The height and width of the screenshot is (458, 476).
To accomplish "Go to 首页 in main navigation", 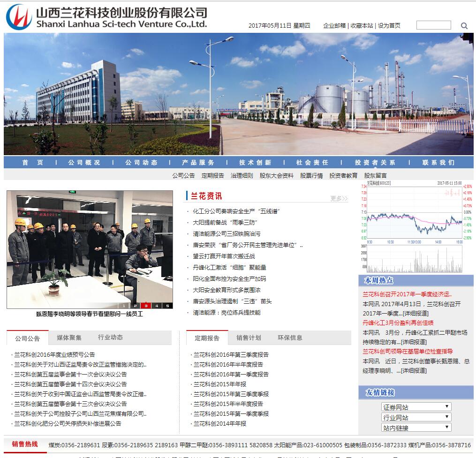I will (x=33, y=162).
